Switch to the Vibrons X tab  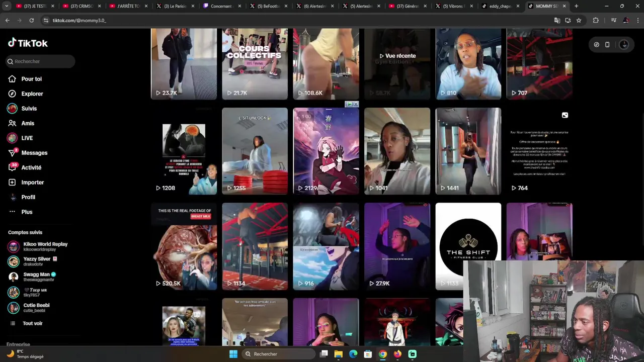(453, 6)
